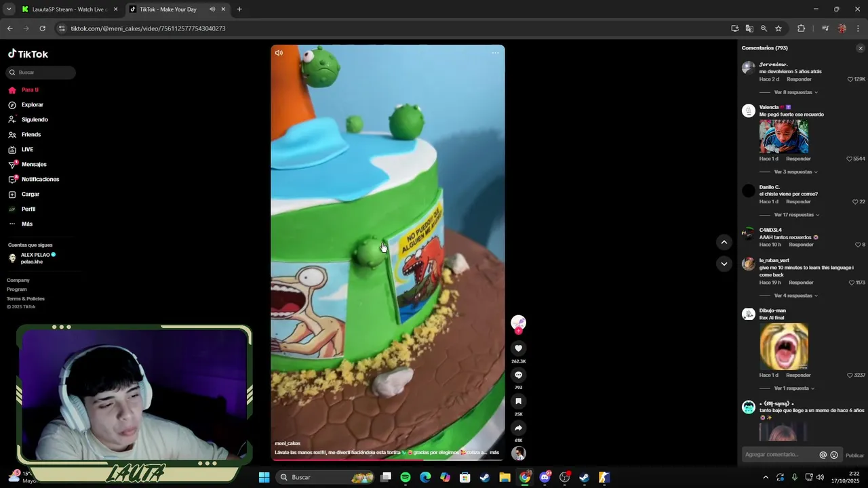Like Jeronimo's comment
The width and height of the screenshot is (868, 488).
coord(850,79)
